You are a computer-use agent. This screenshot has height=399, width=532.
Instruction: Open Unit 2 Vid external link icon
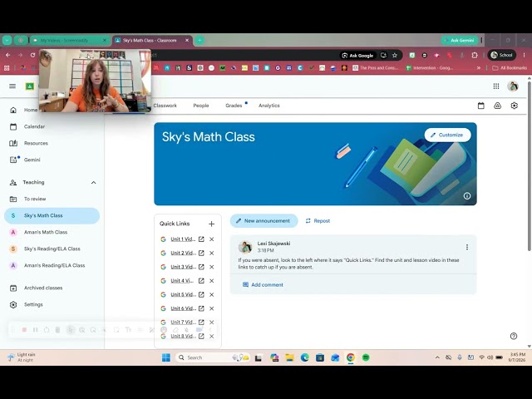point(201,253)
